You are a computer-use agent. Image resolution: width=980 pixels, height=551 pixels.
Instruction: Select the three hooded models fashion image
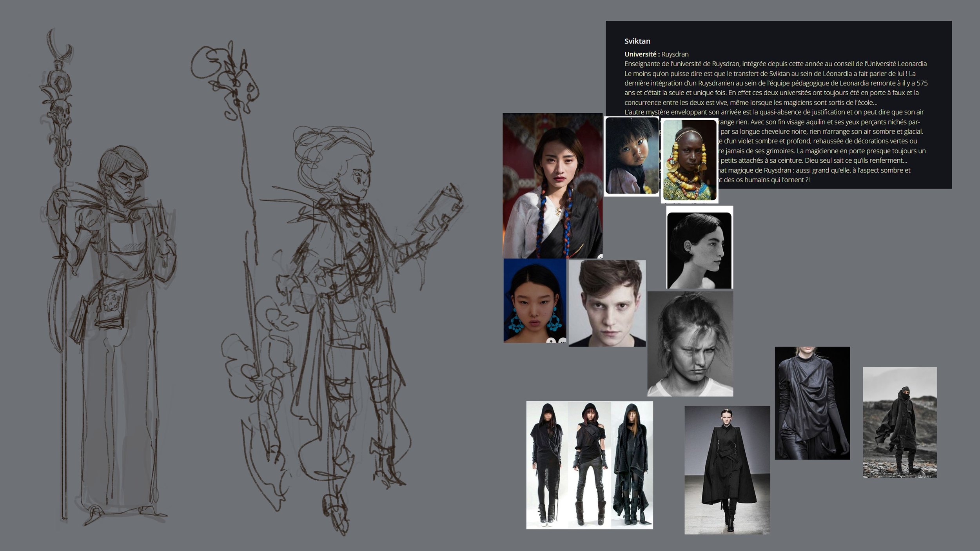[x=589, y=465]
